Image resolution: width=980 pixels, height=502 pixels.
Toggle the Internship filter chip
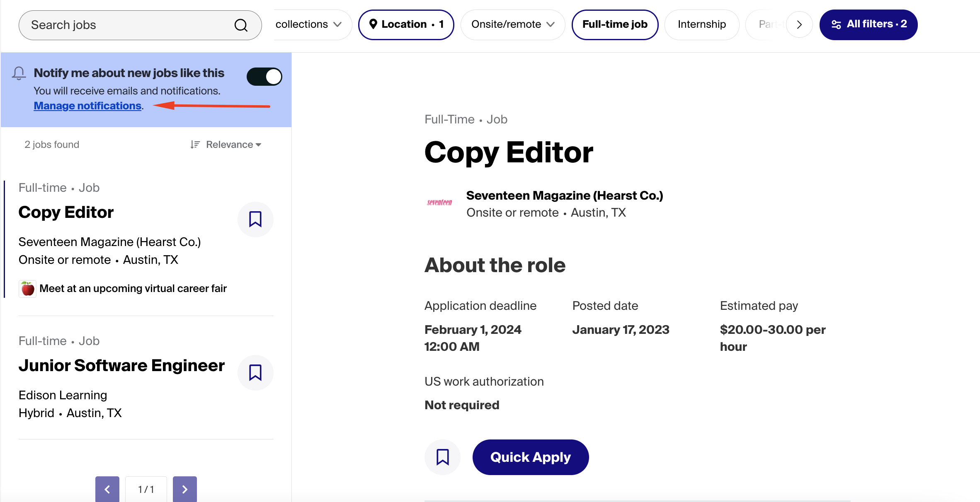(x=701, y=24)
